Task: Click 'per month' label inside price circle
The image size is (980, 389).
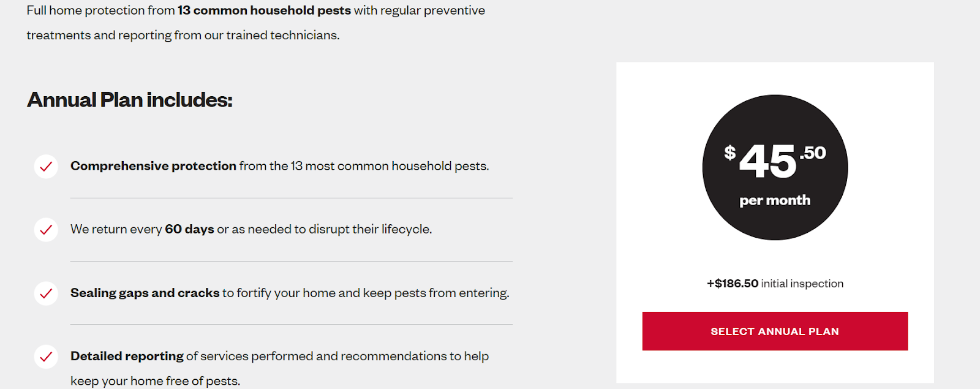Action: point(775,200)
